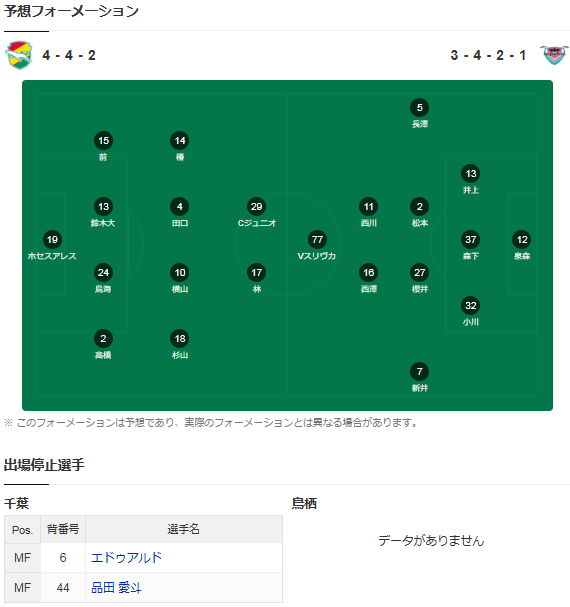This screenshot has width=570, height=607.
Task: Click the 予想フォーメーション section heading
Action: point(71,11)
